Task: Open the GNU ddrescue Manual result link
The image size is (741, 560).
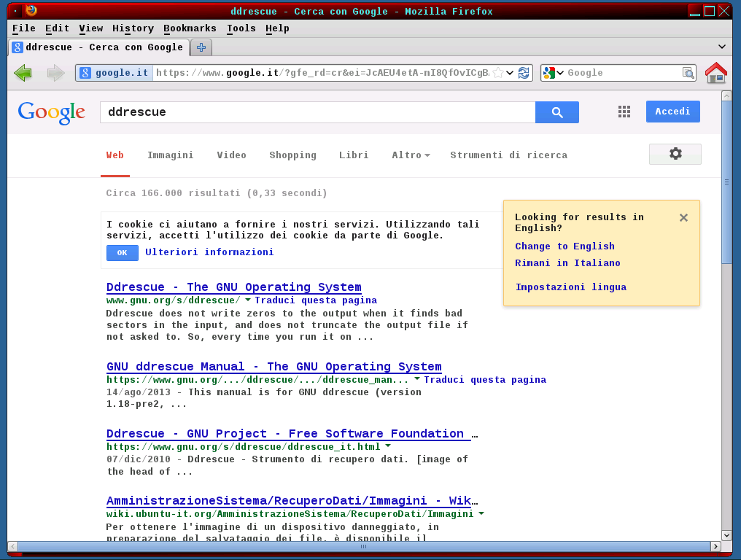Action: [x=273, y=367]
